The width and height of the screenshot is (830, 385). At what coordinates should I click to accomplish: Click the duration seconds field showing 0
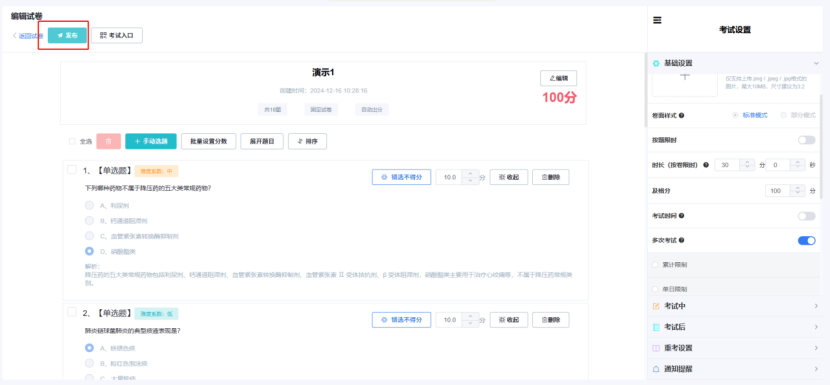click(x=778, y=165)
